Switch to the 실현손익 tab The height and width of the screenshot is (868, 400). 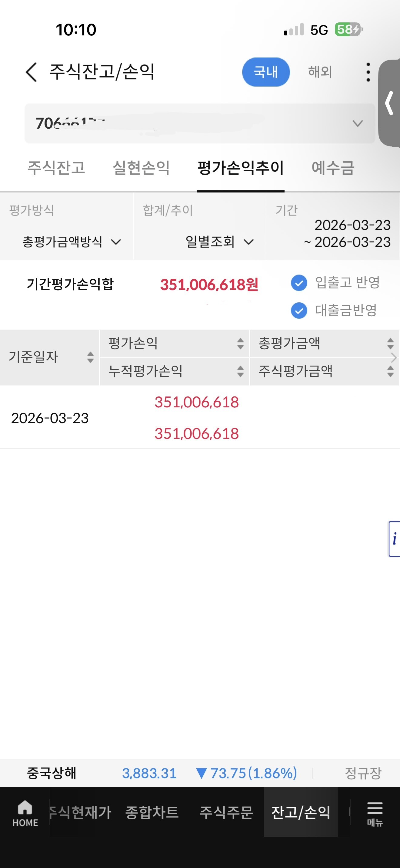click(141, 167)
